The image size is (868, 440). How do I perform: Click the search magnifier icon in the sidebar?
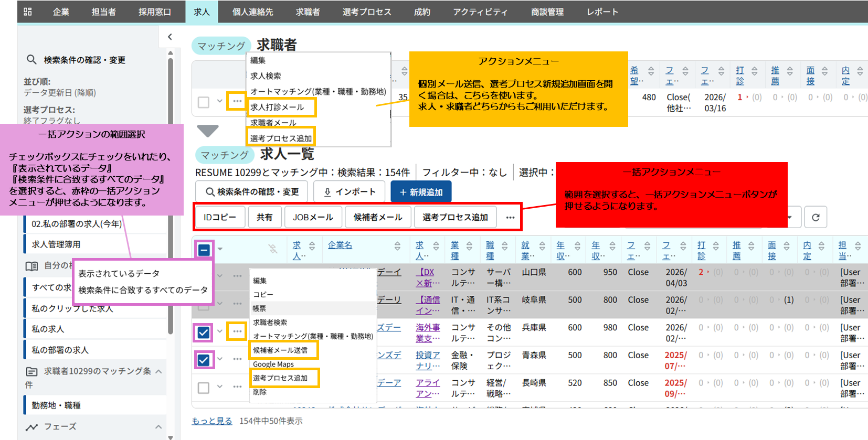[x=31, y=60]
